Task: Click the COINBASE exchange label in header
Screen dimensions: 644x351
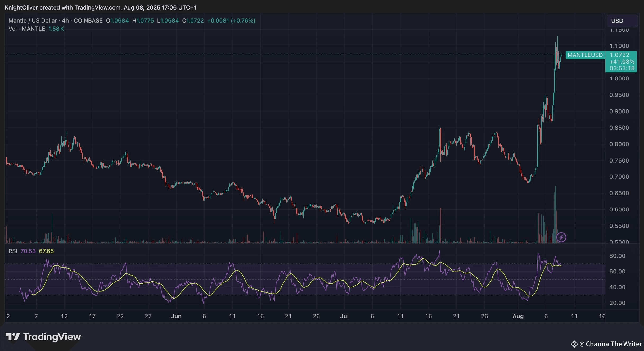Action: tap(88, 21)
